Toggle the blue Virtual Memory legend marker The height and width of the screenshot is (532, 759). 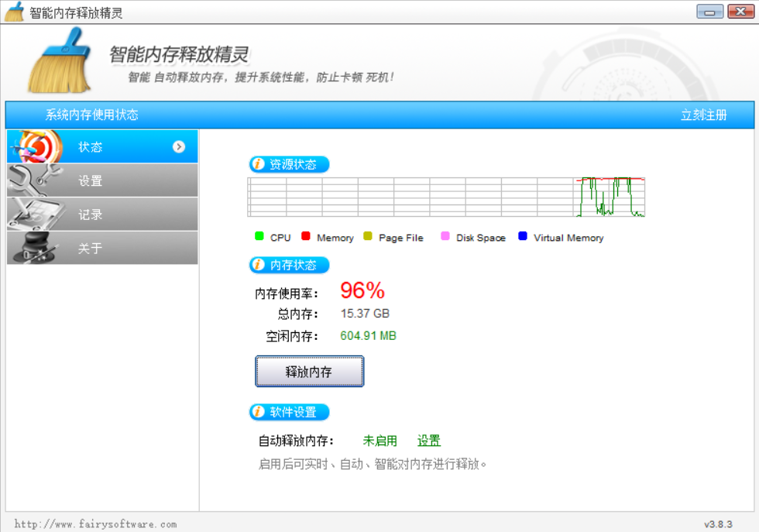(522, 238)
